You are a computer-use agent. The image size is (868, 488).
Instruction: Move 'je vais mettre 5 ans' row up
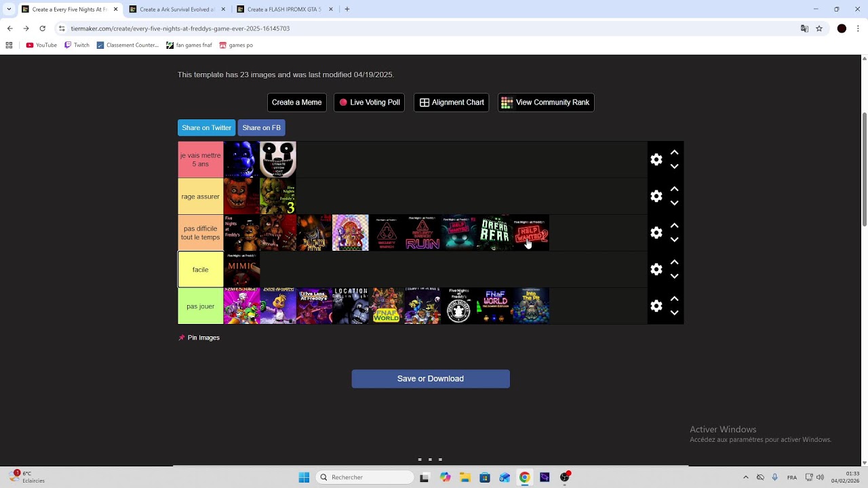click(x=674, y=152)
